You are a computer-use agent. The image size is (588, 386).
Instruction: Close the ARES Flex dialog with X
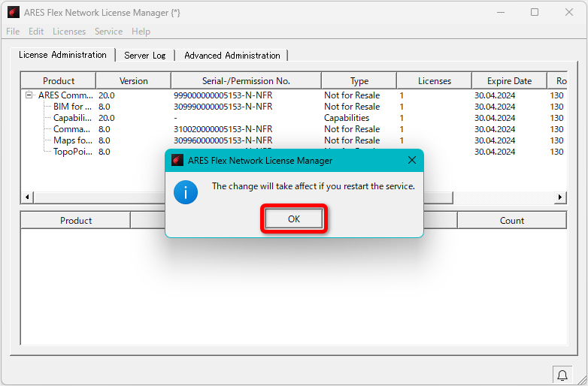(x=412, y=160)
